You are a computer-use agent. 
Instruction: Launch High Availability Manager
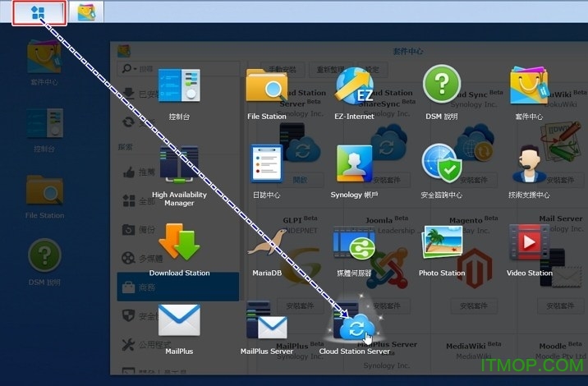click(x=179, y=167)
